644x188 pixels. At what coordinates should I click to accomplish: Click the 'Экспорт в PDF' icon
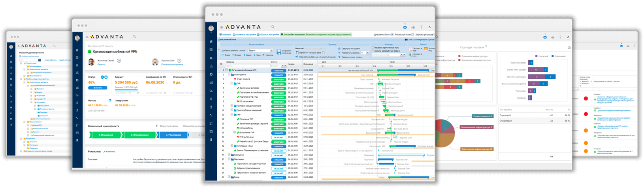coord(410,50)
